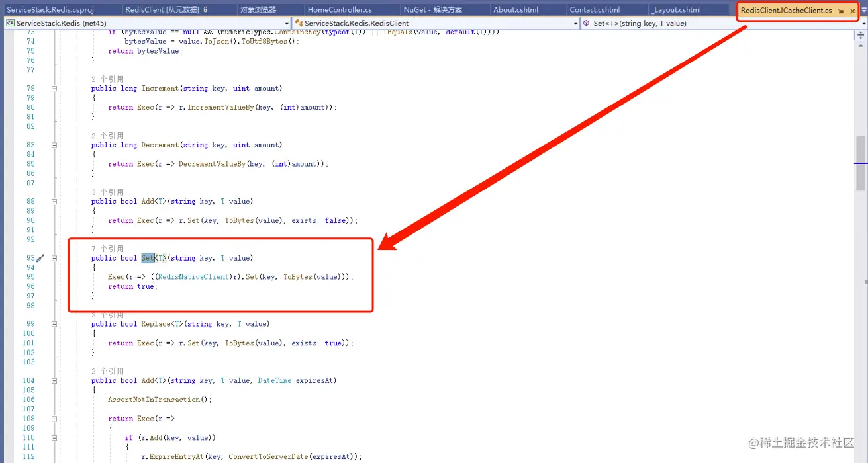Collapse the Decrement method at line 83
This screenshot has width=868, height=463.
[x=54, y=145]
